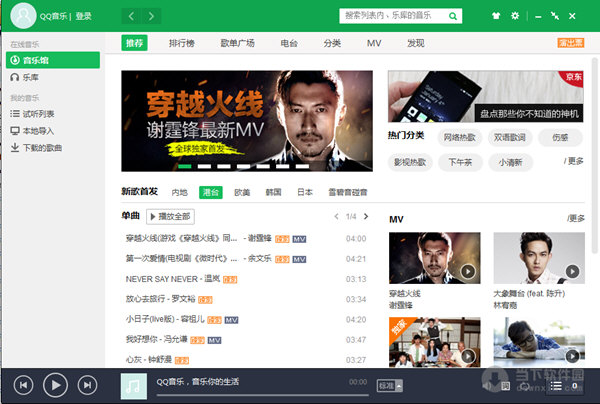
Task: Select the second banner slide indicator
Action: [204, 166]
